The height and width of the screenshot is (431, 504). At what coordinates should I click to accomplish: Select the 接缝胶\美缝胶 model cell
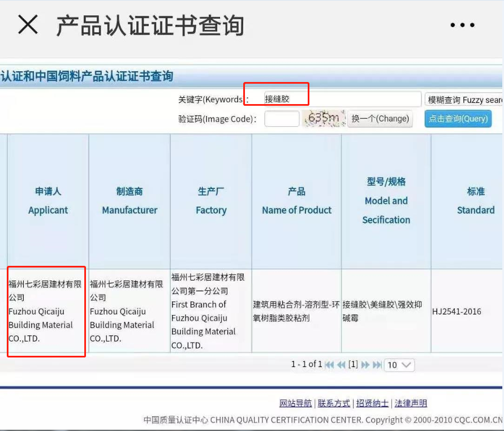coord(386,311)
